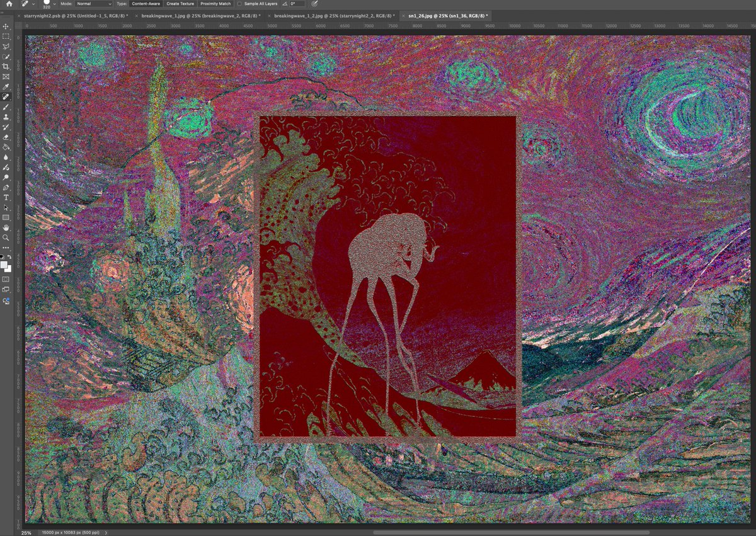
Task: Toggle Quick Mask mode
Action: [x=6, y=278]
